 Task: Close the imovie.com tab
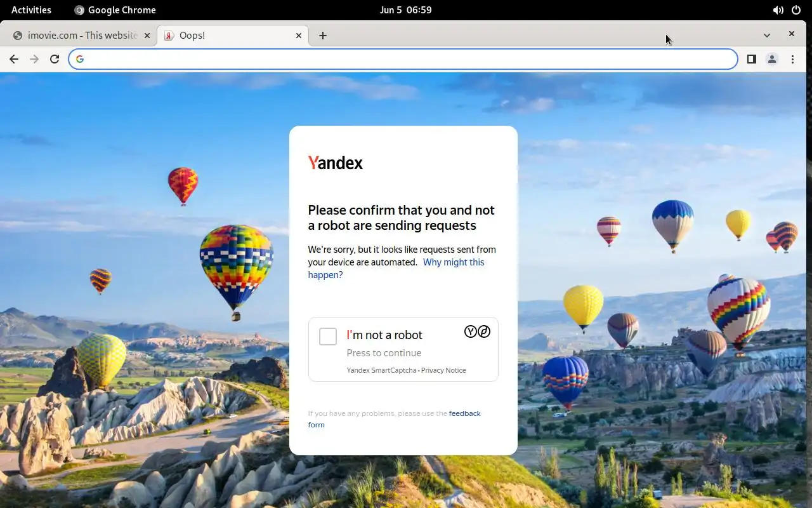(x=147, y=36)
